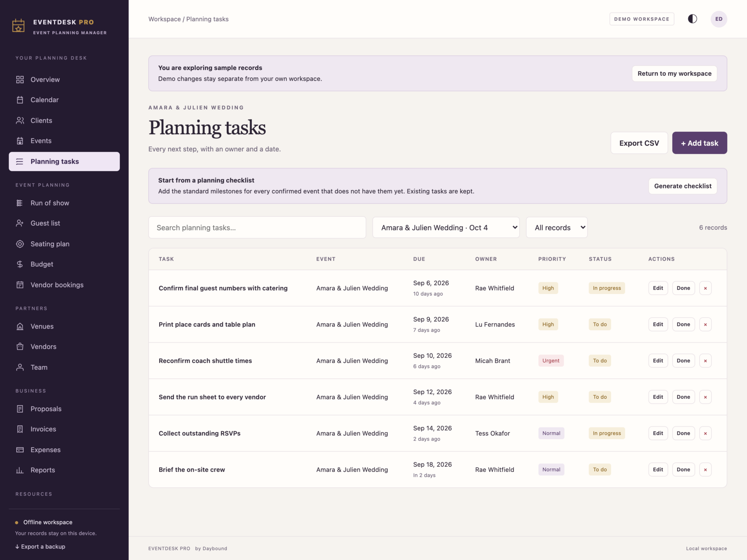Export a backup from the sidebar footer
This screenshot has width=747, height=560.
tap(40, 546)
